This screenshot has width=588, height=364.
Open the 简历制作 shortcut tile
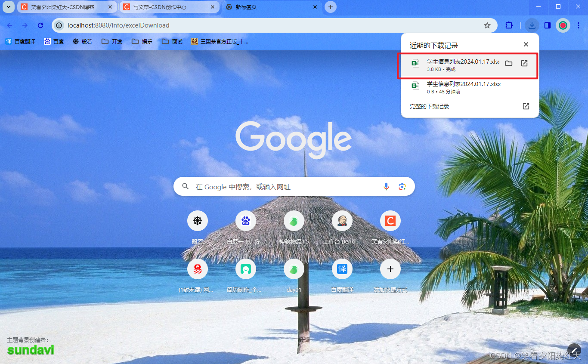coord(246,276)
